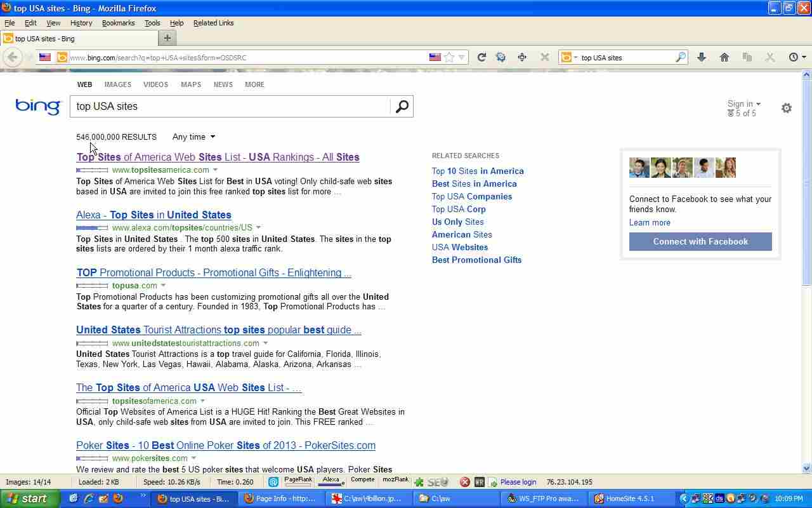Open the Any time filter dropdown
Screen dimensions: 812x508
(193, 137)
